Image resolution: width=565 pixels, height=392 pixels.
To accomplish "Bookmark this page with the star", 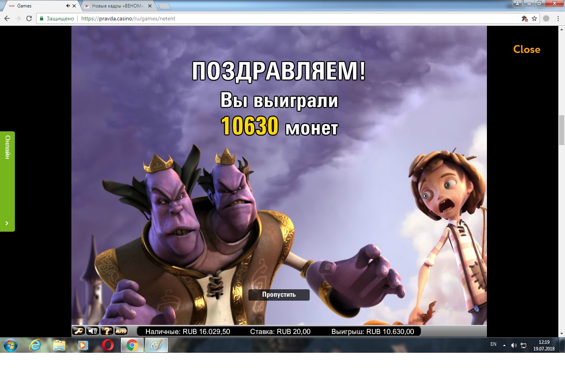I will [x=534, y=18].
